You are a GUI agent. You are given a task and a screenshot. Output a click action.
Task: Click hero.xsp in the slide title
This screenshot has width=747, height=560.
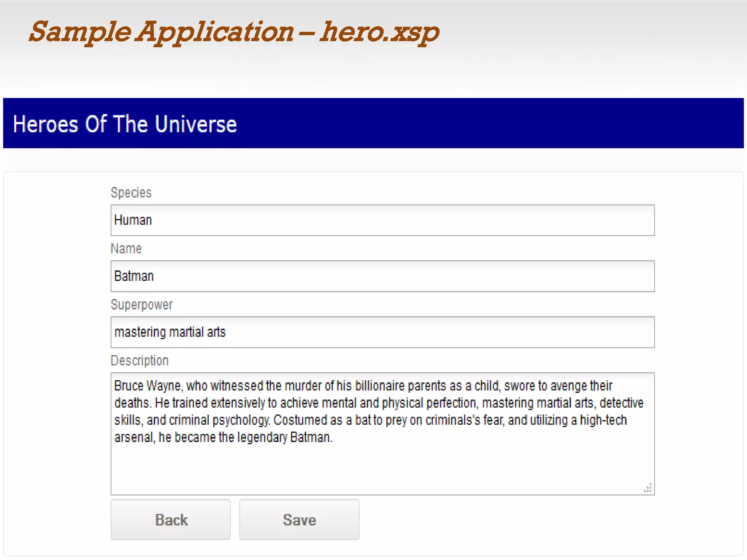pyautogui.click(x=379, y=32)
